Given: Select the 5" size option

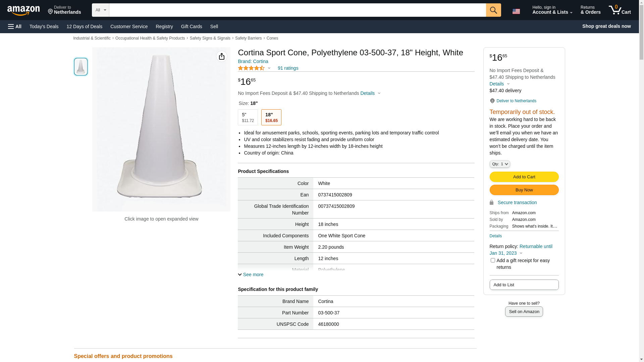Looking at the screenshot, I should pos(248,117).
